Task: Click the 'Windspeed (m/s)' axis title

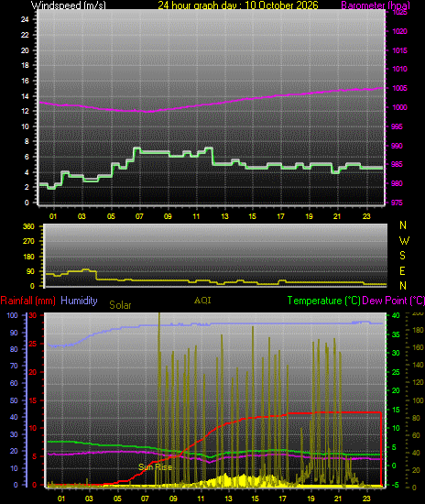Action: tap(68, 5)
